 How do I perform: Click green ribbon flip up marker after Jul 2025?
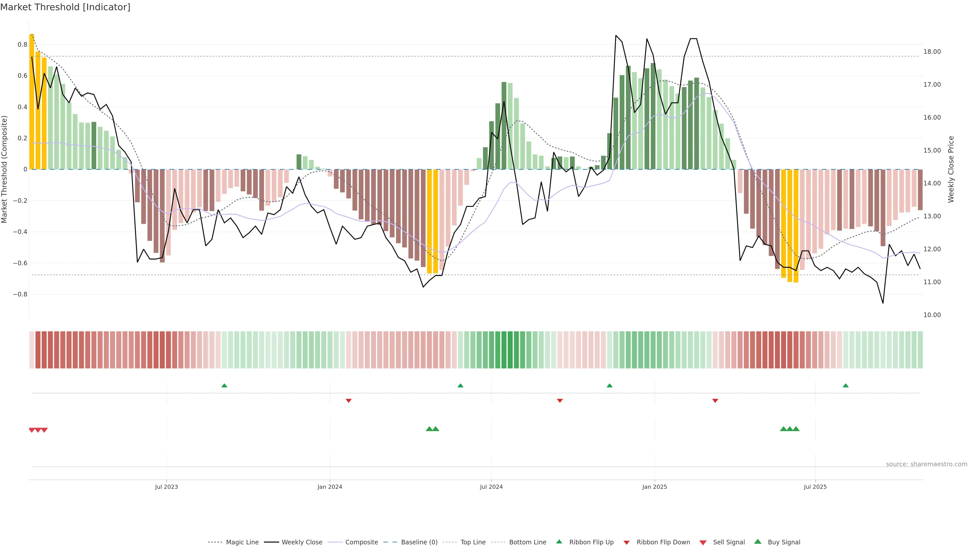(845, 386)
